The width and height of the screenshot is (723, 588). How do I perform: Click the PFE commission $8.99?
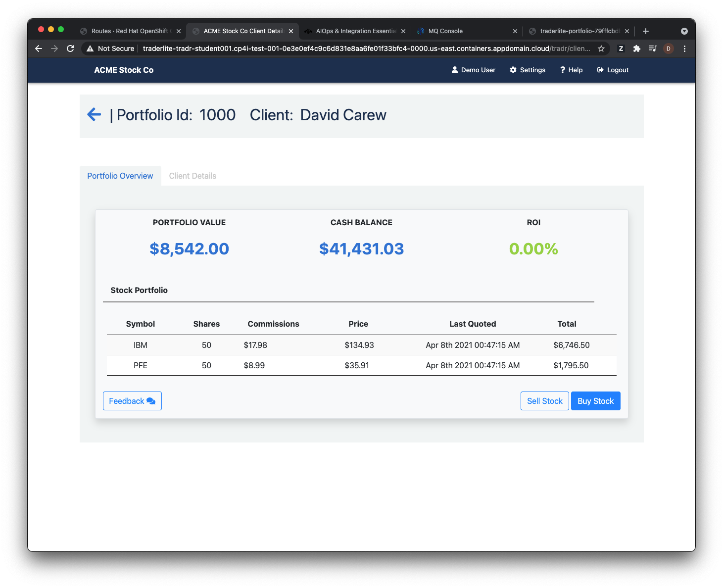pos(254,365)
